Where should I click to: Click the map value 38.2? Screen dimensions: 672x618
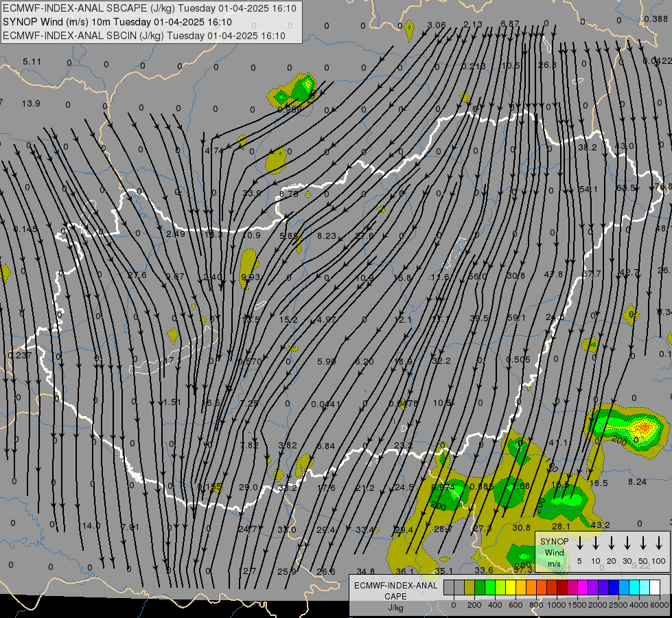588,148
